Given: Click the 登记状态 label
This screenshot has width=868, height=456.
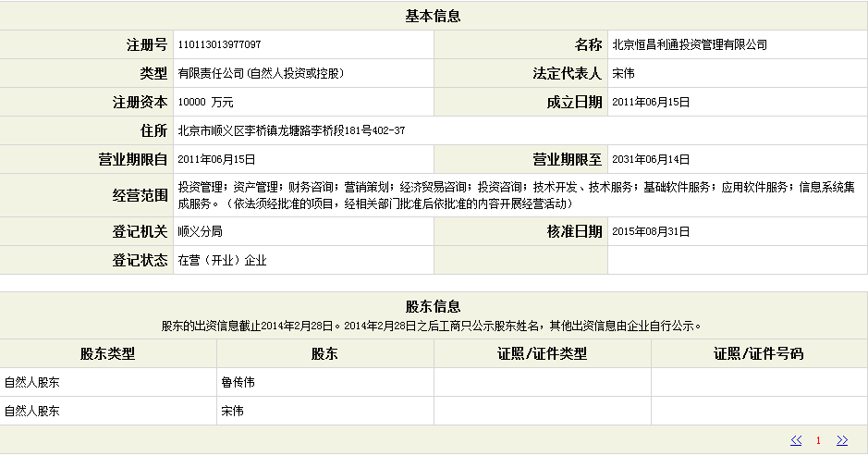Looking at the screenshot, I should pyautogui.click(x=141, y=261).
